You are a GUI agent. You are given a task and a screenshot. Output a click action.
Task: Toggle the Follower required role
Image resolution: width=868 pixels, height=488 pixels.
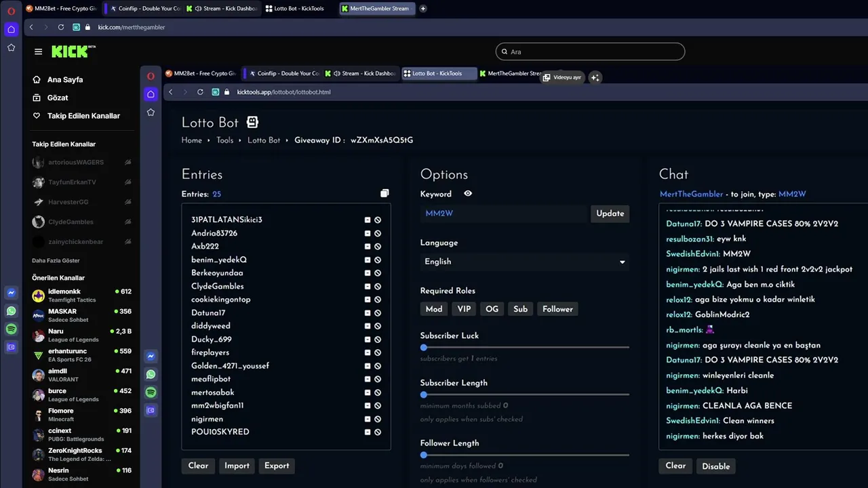[x=557, y=309]
